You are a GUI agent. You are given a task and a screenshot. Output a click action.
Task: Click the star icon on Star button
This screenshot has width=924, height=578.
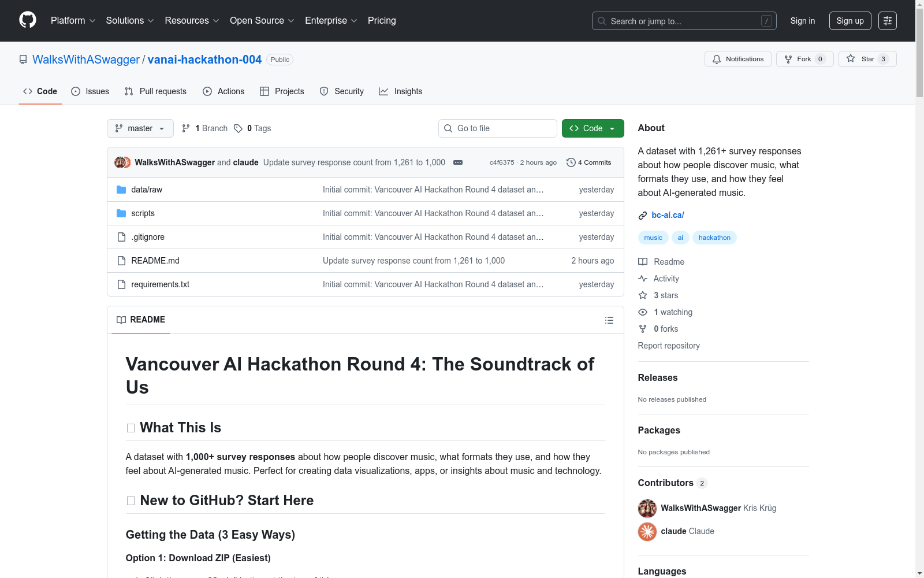(851, 58)
